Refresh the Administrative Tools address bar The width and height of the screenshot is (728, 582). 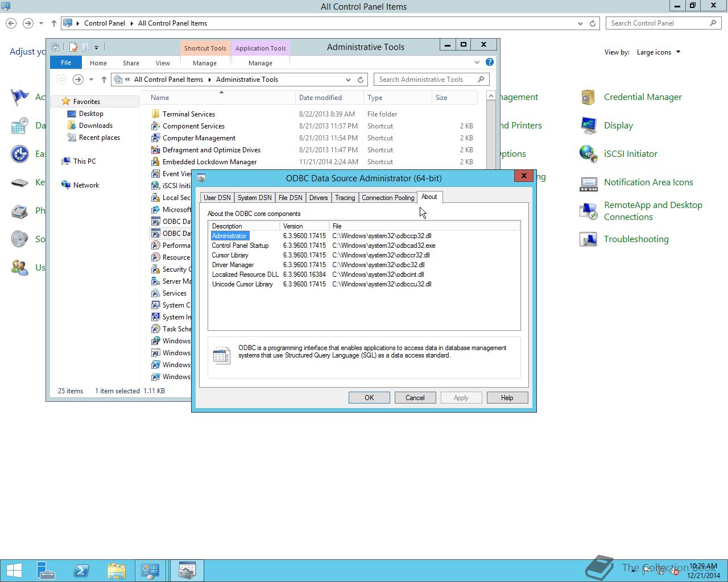pos(360,80)
